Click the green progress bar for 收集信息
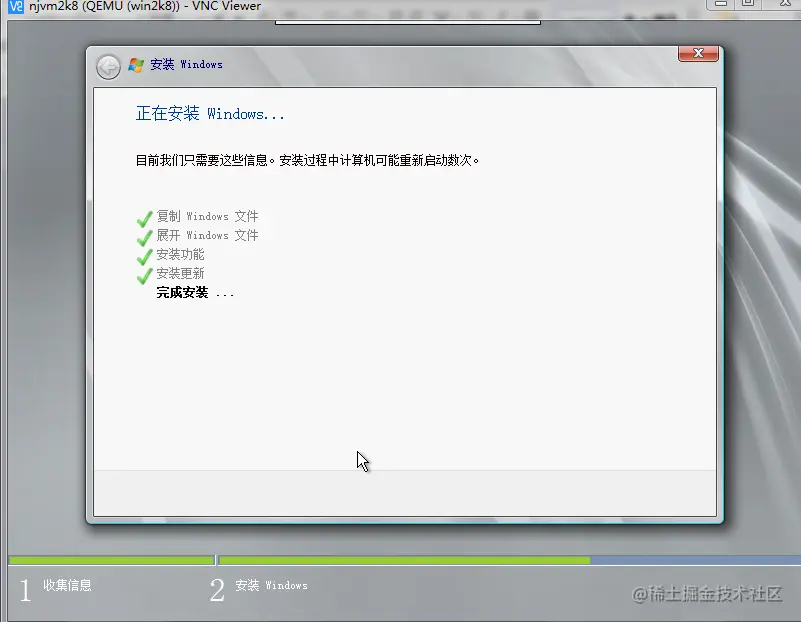The image size is (801, 622). point(110,560)
